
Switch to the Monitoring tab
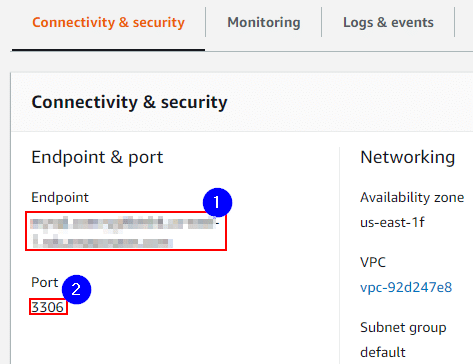(x=264, y=23)
